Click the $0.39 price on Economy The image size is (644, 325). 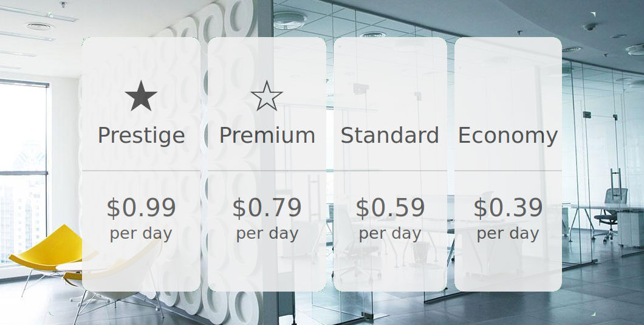(x=508, y=208)
